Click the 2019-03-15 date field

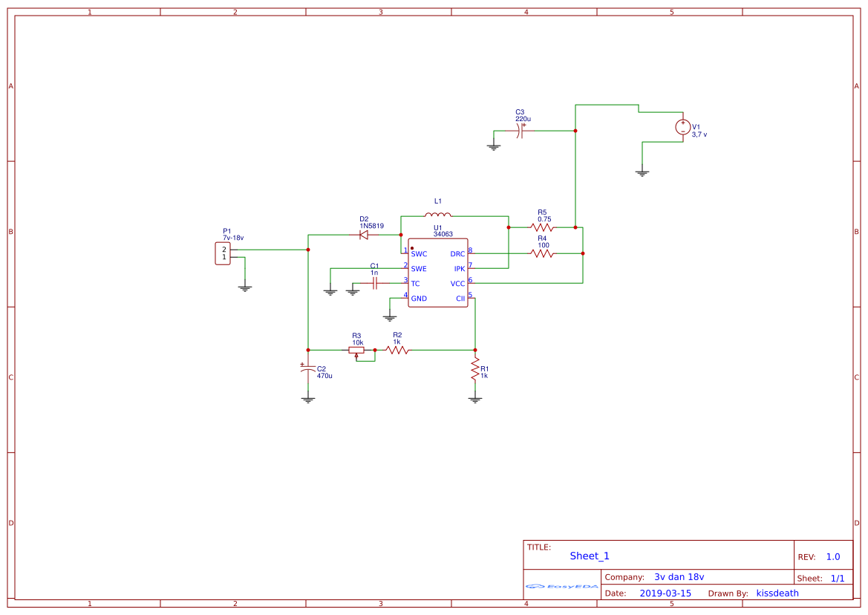(x=666, y=593)
